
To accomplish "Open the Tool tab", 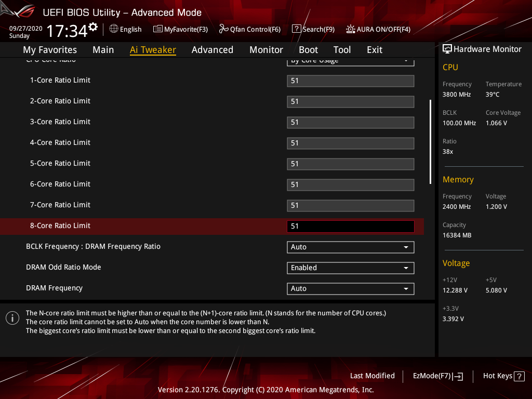I will [x=342, y=50].
